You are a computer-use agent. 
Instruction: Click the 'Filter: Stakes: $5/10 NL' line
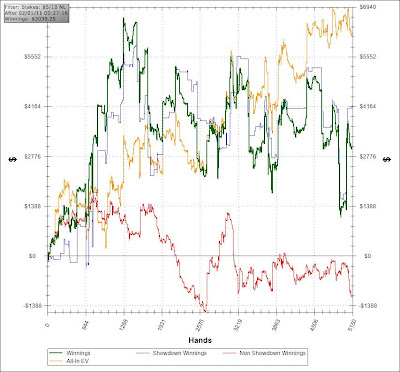(36, 6)
